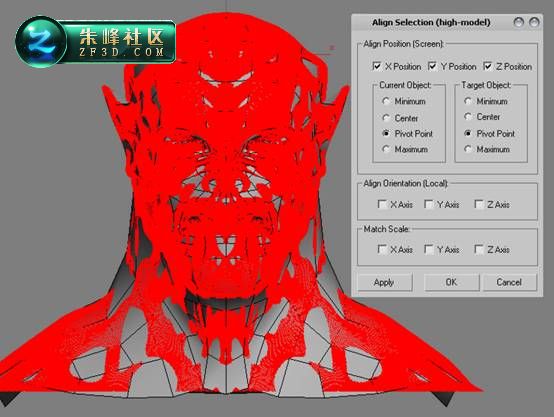
Task: Choose Current Object Pivot Point
Action: pos(386,133)
